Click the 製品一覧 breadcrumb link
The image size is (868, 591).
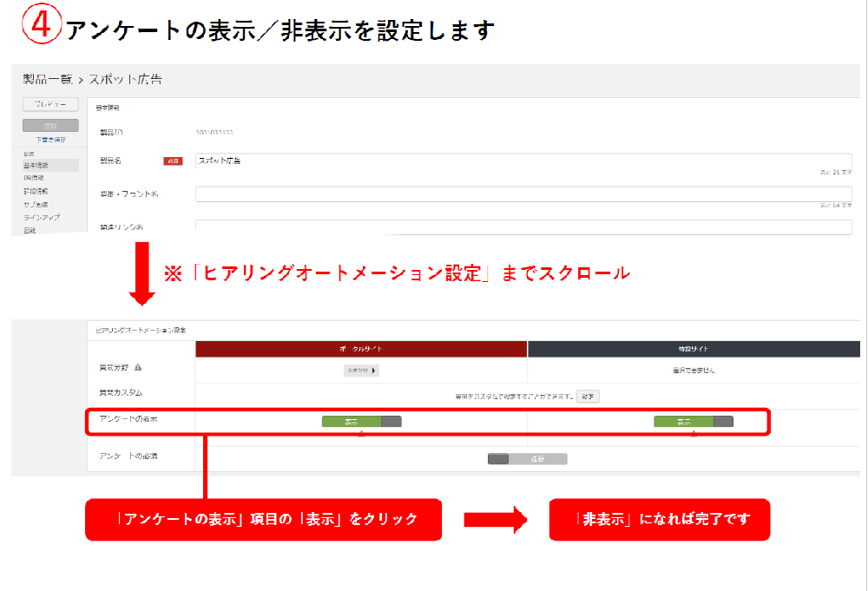47,80
